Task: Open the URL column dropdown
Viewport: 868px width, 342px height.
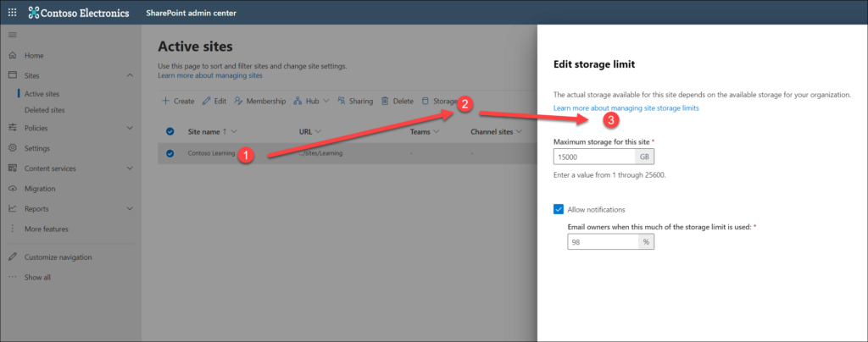Action: click(319, 132)
